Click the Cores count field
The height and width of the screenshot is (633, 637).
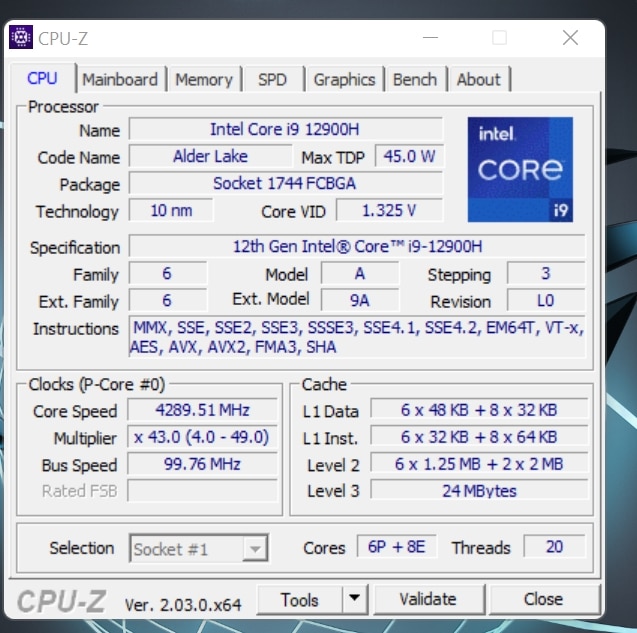[x=396, y=547]
